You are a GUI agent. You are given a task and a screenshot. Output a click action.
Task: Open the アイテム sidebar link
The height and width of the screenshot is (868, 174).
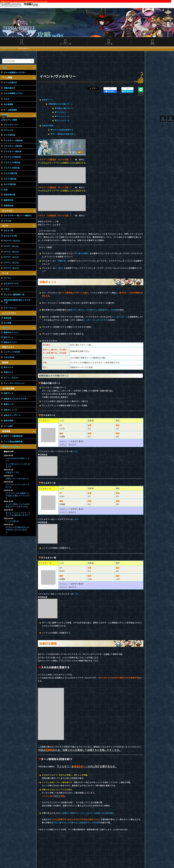(x=7, y=278)
